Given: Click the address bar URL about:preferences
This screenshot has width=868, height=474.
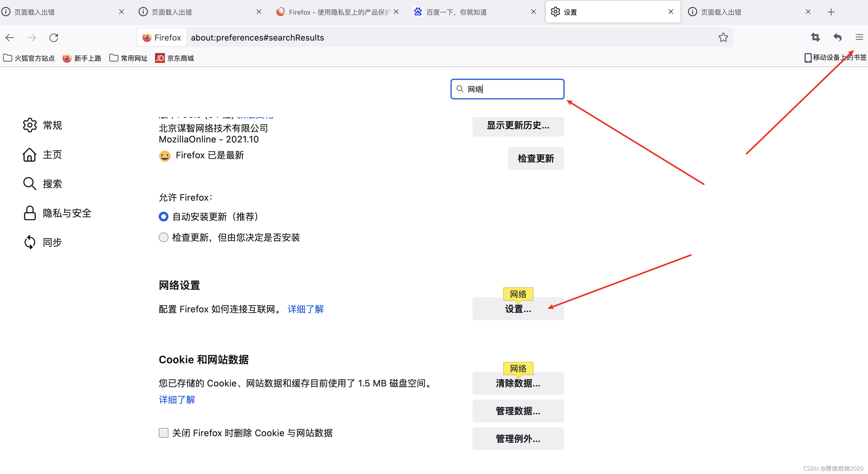Looking at the screenshot, I should 257,38.
